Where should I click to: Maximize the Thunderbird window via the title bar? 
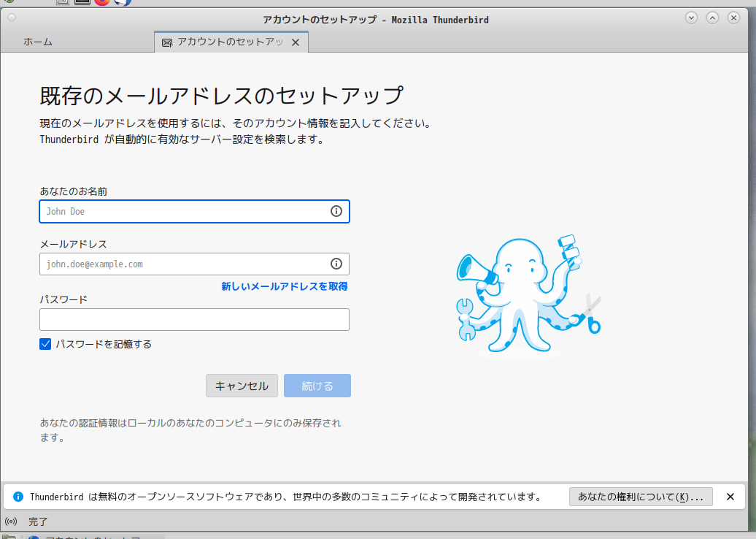tap(713, 18)
